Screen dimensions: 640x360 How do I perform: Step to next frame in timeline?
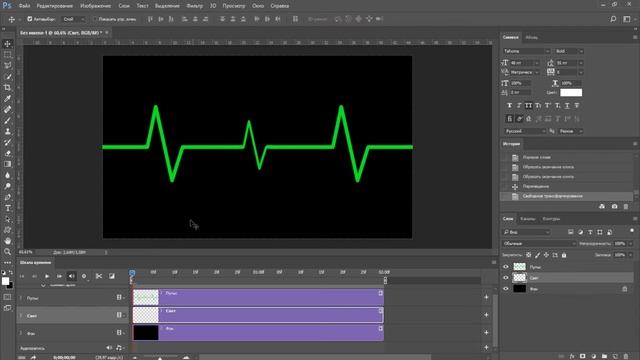point(59,276)
